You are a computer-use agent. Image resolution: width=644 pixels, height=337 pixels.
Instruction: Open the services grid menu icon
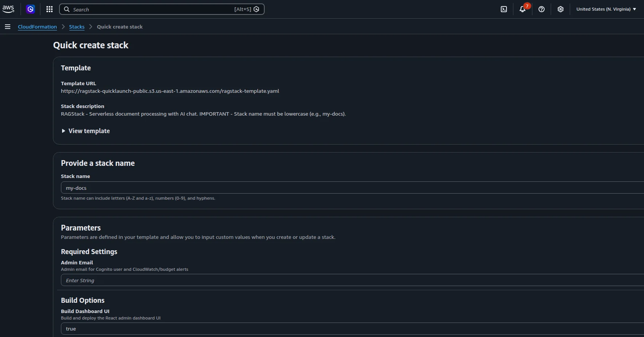pyautogui.click(x=50, y=9)
